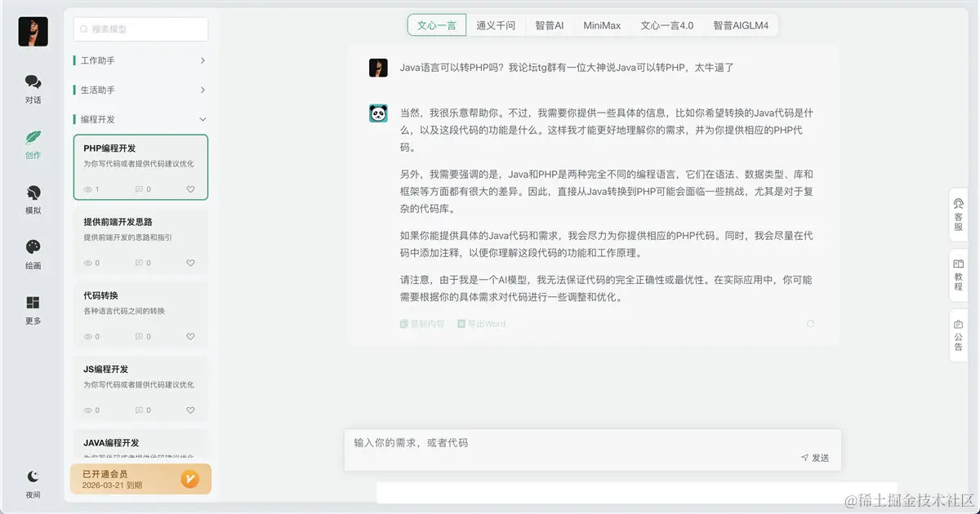Open the 绘画 drawing feature
980x514 pixels.
[x=32, y=253]
